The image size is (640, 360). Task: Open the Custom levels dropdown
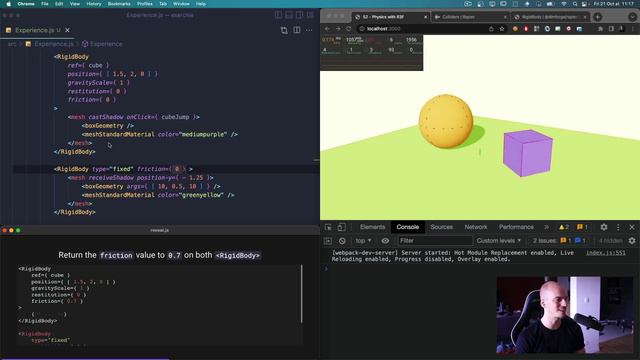[x=499, y=241]
